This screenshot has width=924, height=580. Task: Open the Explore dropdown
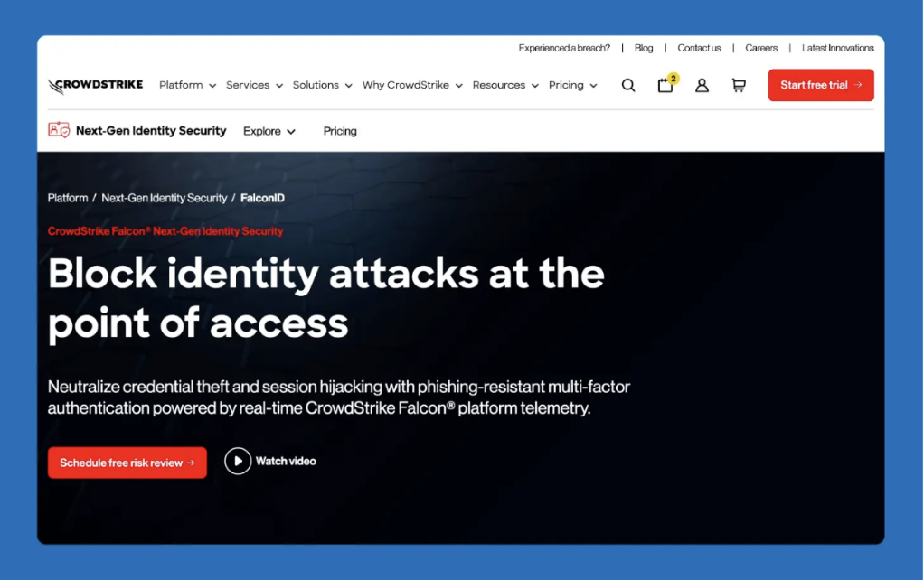point(269,131)
